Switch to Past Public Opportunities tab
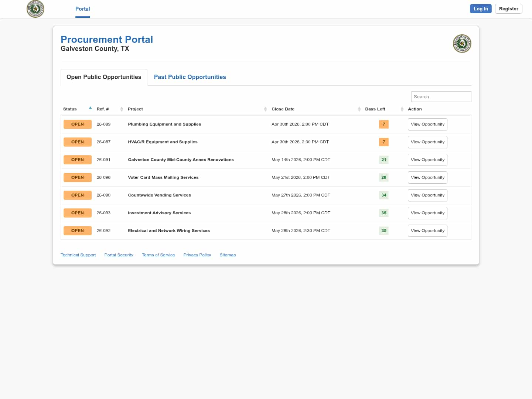Image resolution: width=532 pixels, height=399 pixels. click(x=190, y=77)
